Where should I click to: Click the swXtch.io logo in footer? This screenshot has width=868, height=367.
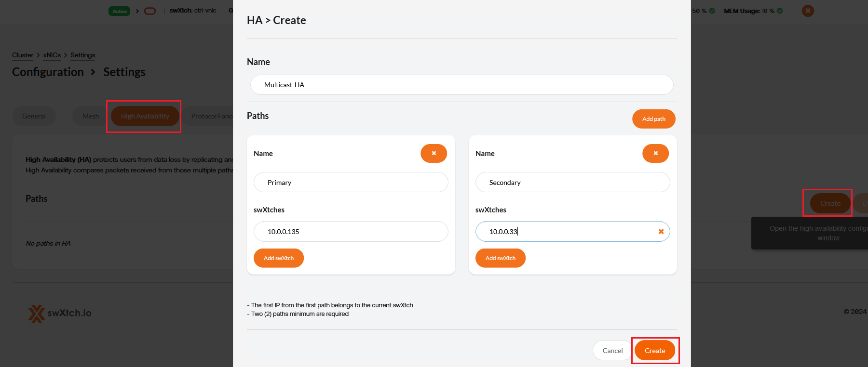coord(60,313)
